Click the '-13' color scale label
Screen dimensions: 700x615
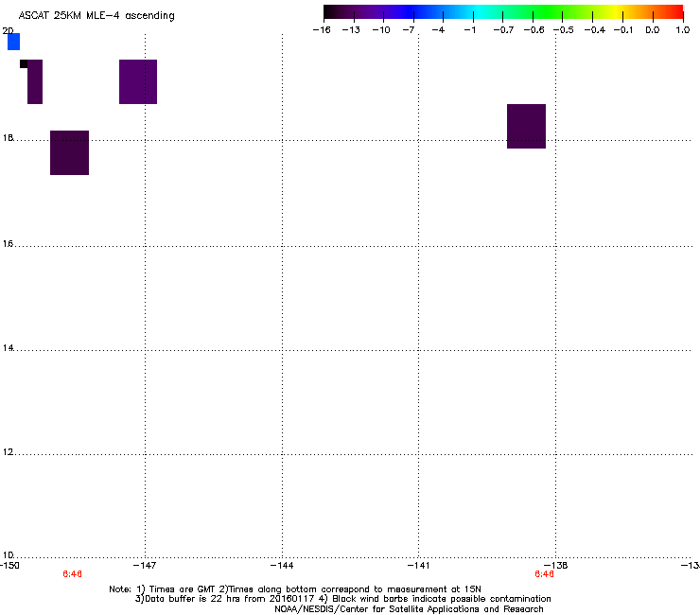[351, 30]
